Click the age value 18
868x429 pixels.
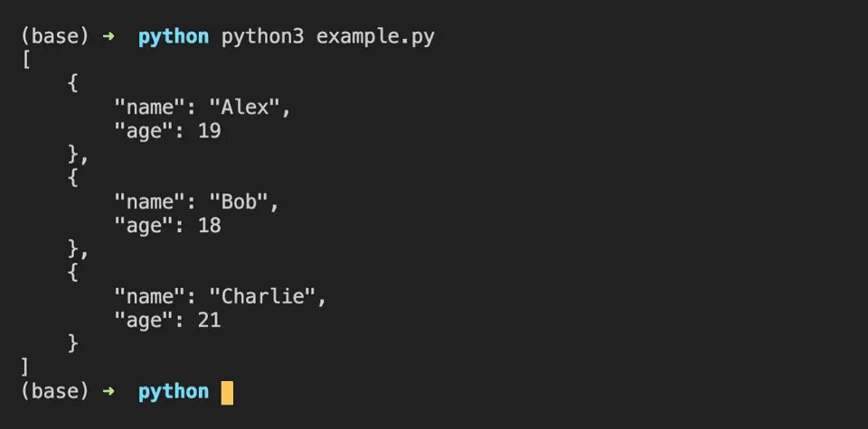[209, 226]
